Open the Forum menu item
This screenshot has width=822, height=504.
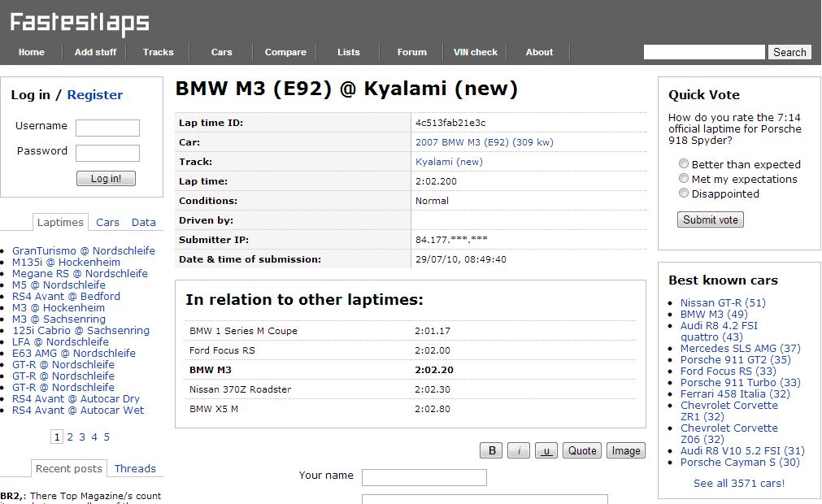[411, 50]
